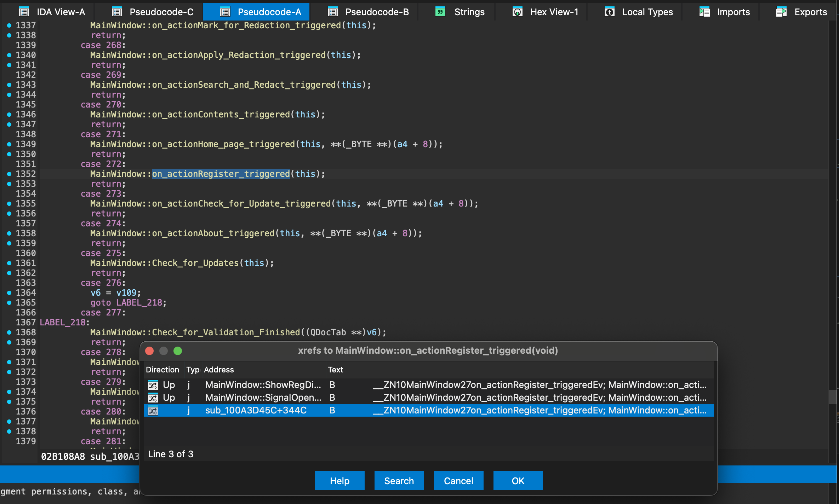
Task: Select MainWindow::SignalOpen... xref row
Action: pyautogui.click(x=428, y=398)
